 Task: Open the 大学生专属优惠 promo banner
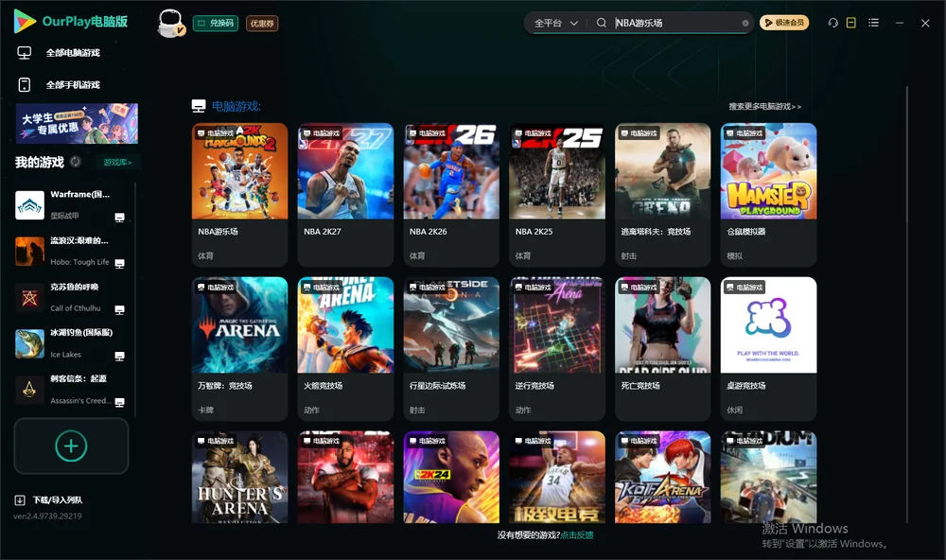(x=77, y=123)
